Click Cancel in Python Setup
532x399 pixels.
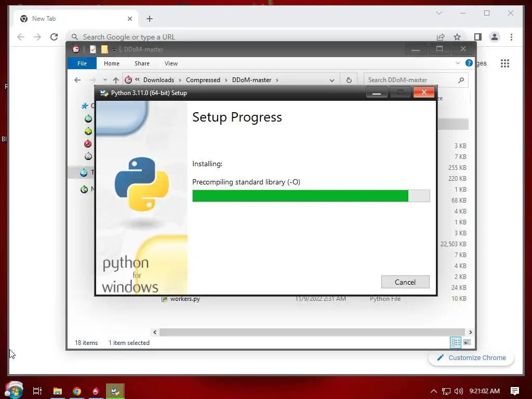click(x=405, y=282)
